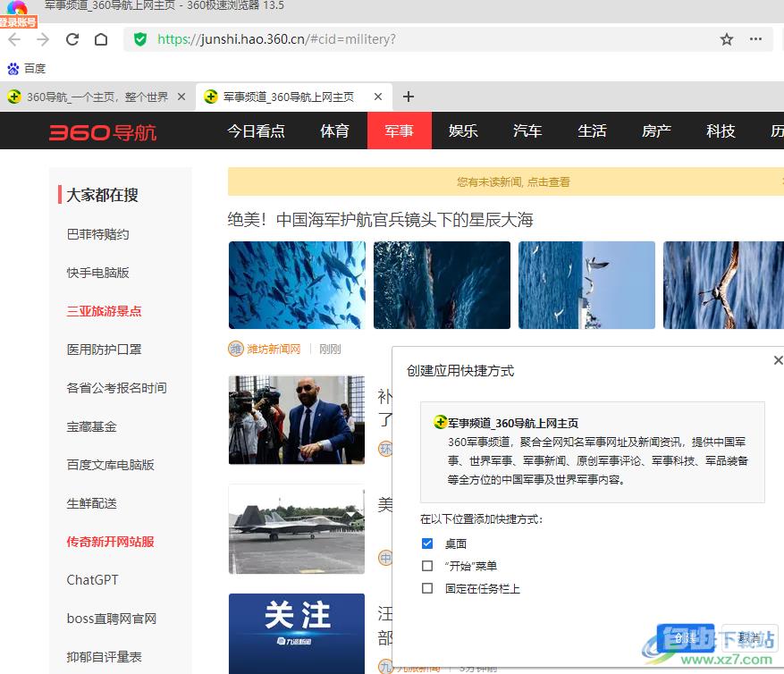This screenshot has height=674, width=784.
Task: Search trending term 传奇新开网站服
Action: pyautogui.click(x=111, y=542)
